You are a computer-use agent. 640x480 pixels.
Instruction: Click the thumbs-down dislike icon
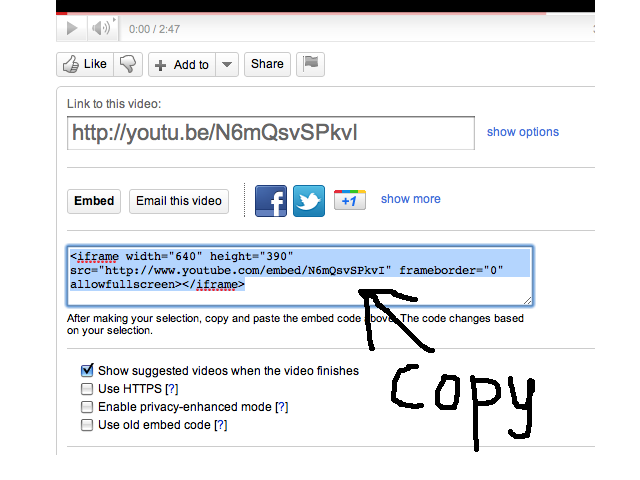[128, 64]
